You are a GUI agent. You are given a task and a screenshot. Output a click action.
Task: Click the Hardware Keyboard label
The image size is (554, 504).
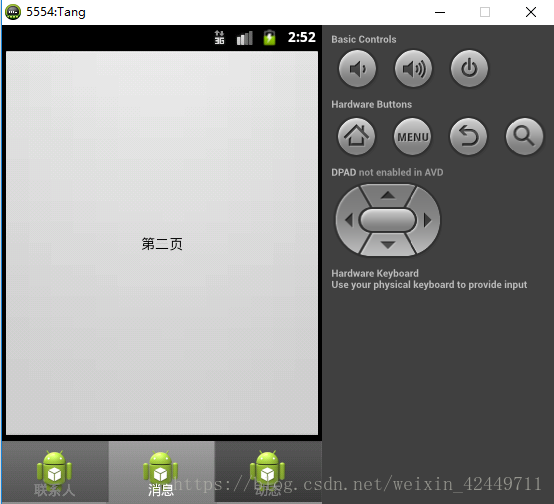pos(375,273)
